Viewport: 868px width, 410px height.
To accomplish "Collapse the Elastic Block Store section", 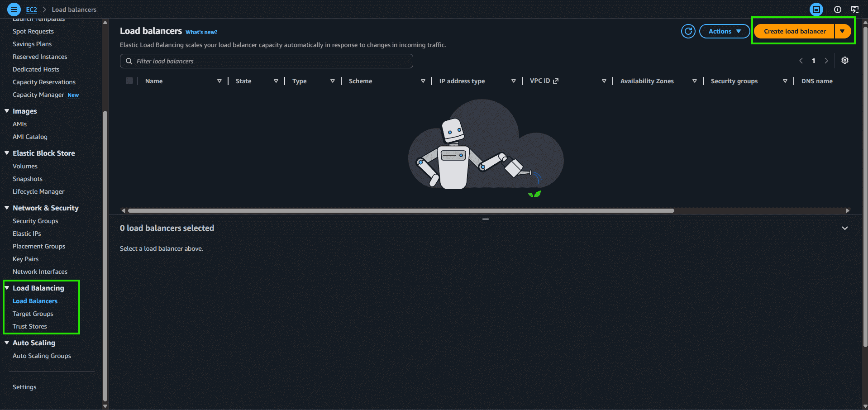I will pos(7,153).
